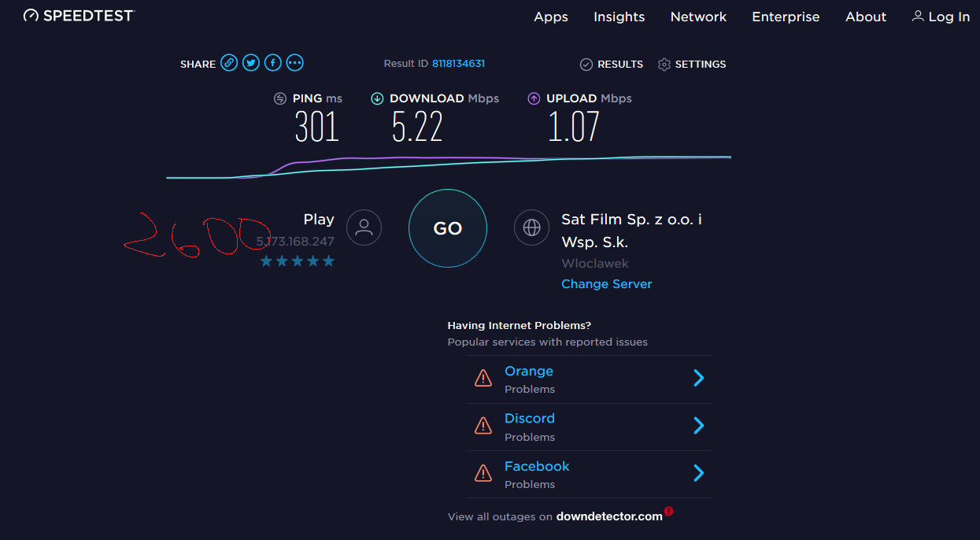Click the Facebook warning triangle icon

coord(483,474)
